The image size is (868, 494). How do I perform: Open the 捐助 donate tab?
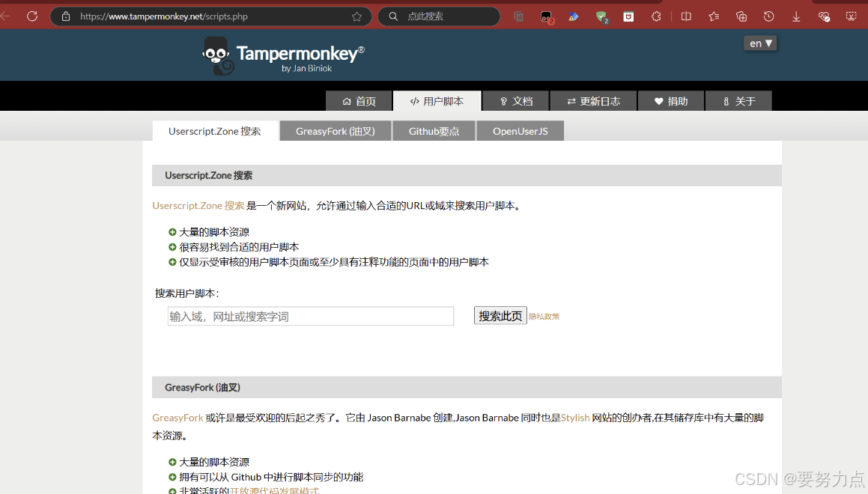pyautogui.click(x=671, y=101)
